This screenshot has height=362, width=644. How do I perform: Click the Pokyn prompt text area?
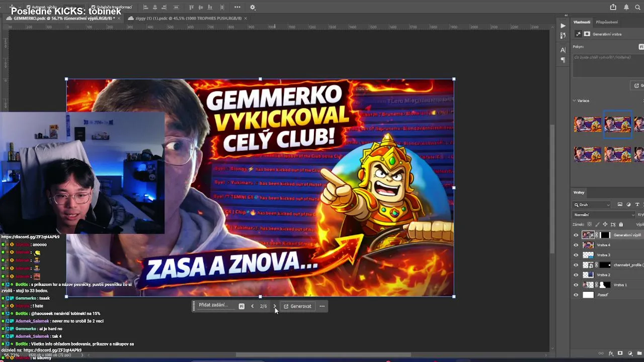[x=608, y=65]
